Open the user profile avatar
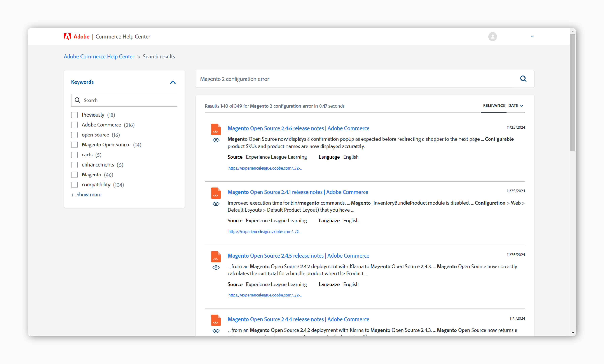 click(x=492, y=37)
